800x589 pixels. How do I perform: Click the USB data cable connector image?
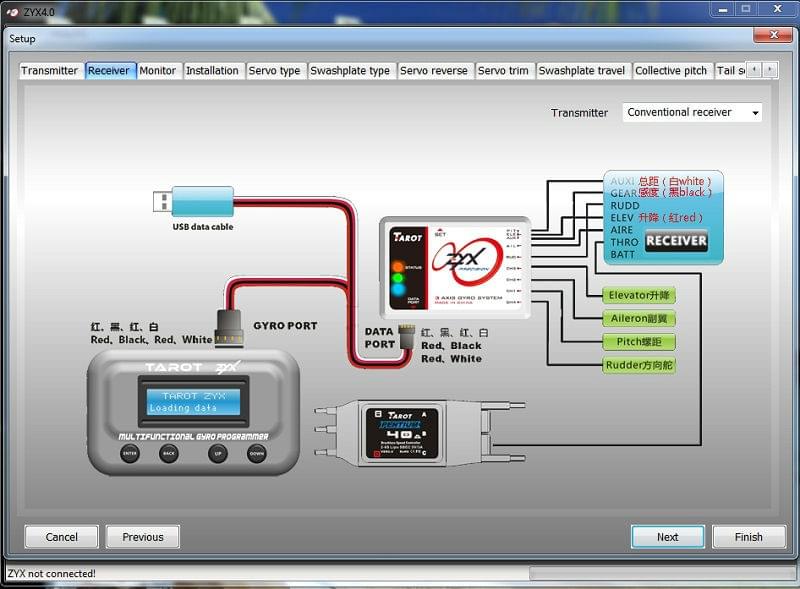193,201
